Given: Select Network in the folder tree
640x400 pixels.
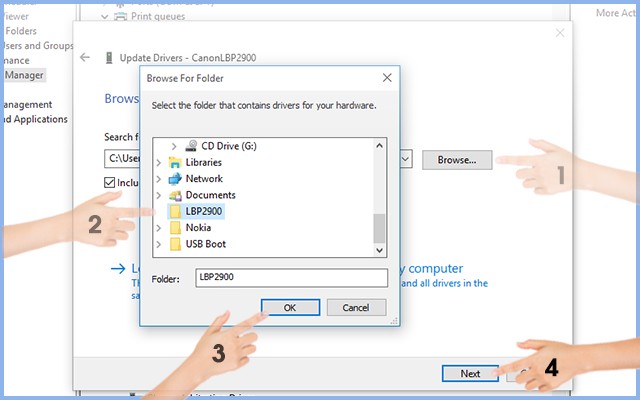Looking at the screenshot, I should (204, 179).
